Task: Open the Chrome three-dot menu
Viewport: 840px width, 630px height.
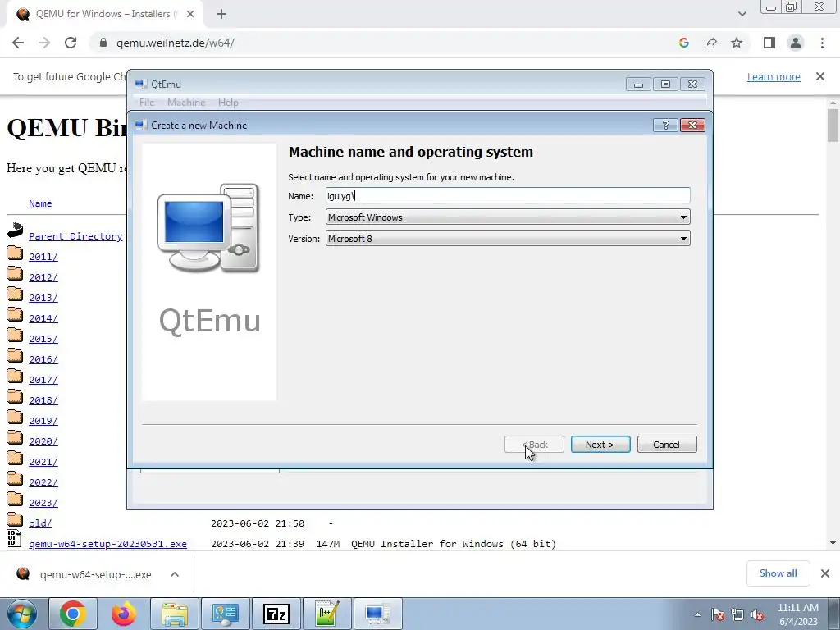Action: coord(822,43)
